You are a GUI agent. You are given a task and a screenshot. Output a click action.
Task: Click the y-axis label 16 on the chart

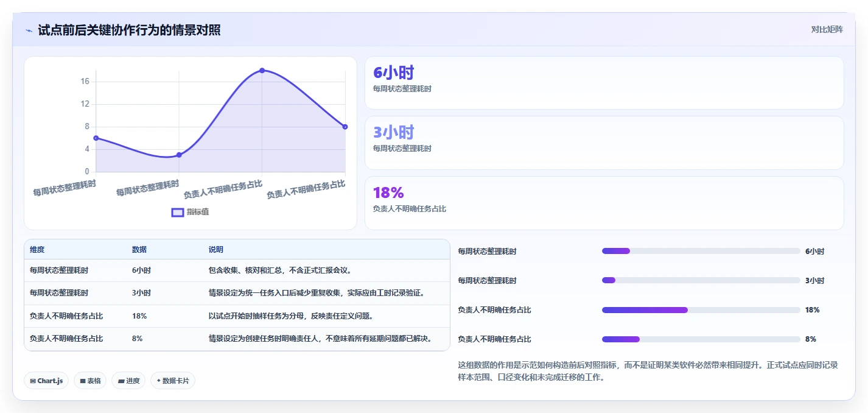(x=85, y=82)
